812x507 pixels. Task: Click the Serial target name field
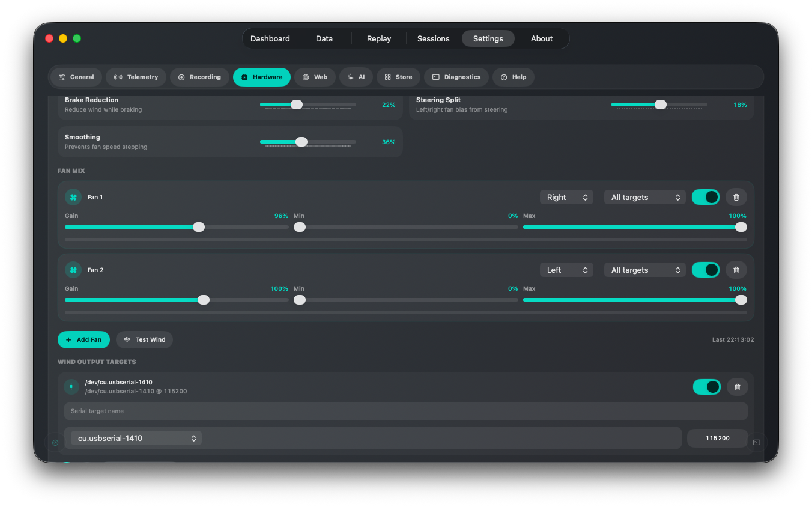406,411
